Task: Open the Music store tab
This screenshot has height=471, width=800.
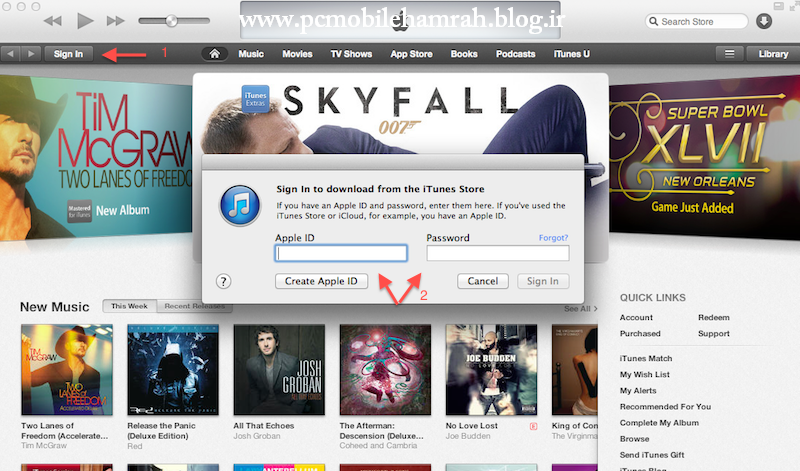Action: click(251, 54)
